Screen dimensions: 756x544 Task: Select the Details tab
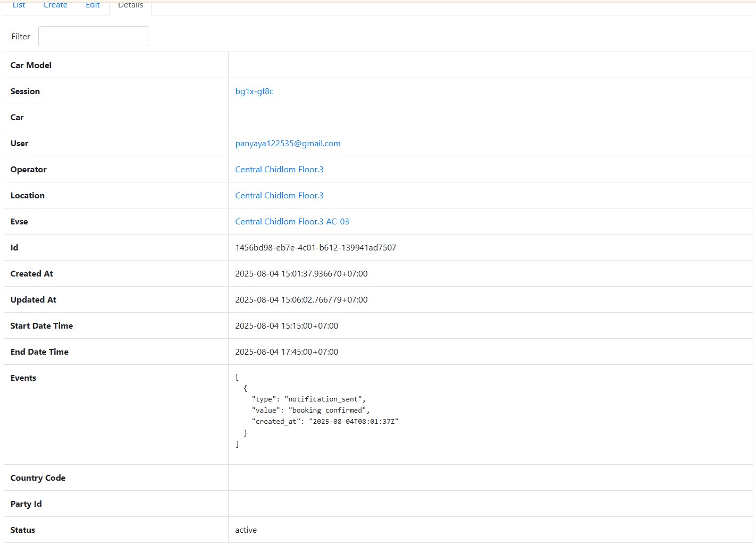[130, 5]
